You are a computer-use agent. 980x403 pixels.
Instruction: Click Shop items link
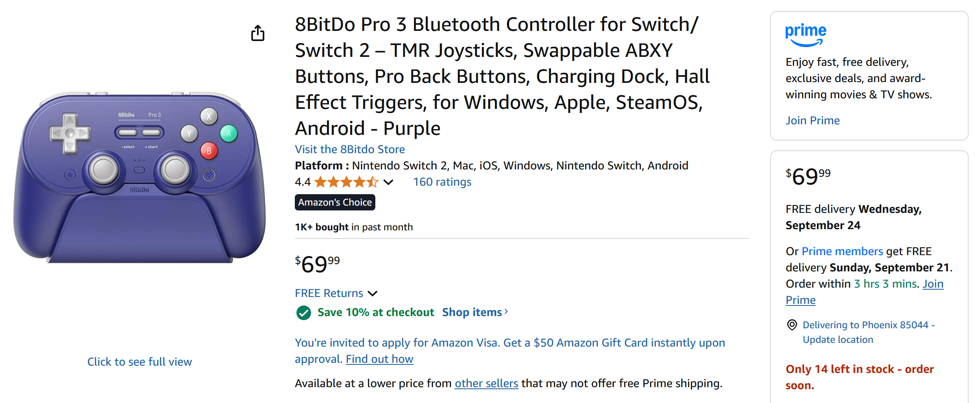(472, 312)
